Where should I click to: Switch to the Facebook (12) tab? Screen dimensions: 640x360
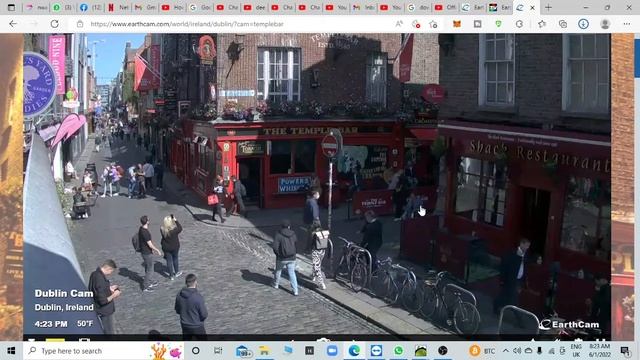90,7
